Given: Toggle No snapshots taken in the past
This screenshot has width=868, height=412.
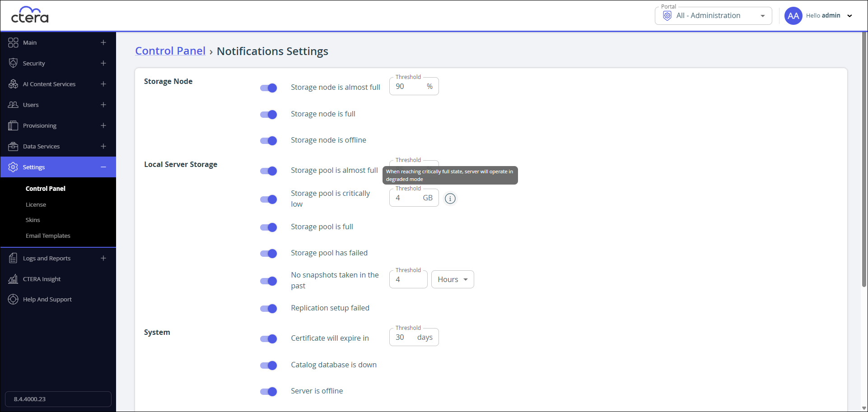Looking at the screenshot, I should (268, 281).
